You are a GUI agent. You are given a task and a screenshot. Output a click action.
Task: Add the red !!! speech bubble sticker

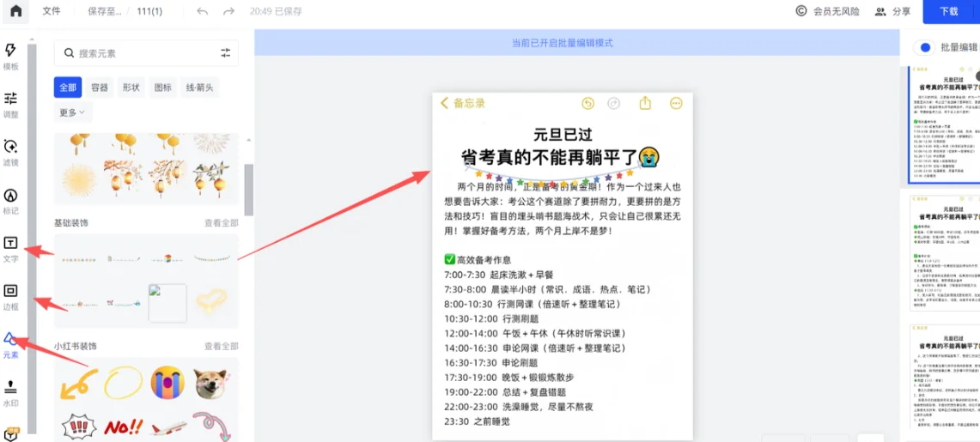(79, 427)
